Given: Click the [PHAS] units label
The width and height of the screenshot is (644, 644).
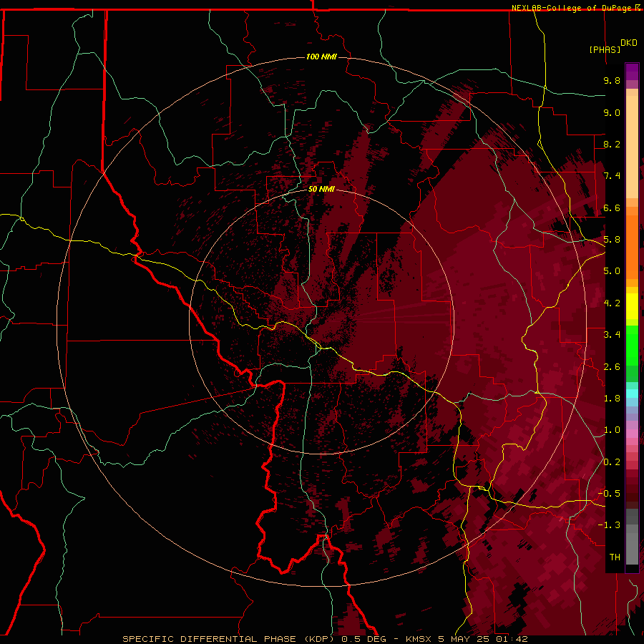Looking at the screenshot, I should [605, 49].
